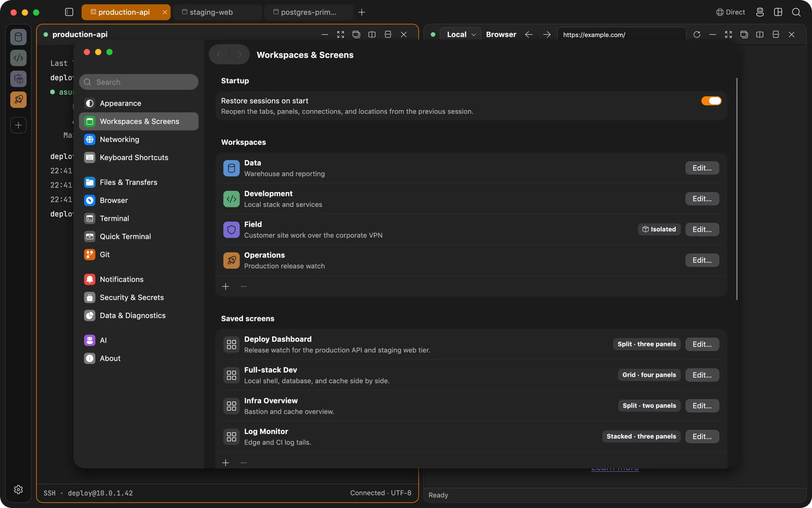The height and width of the screenshot is (508, 812).
Task: Click the browser URL address field
Action: 621,35
